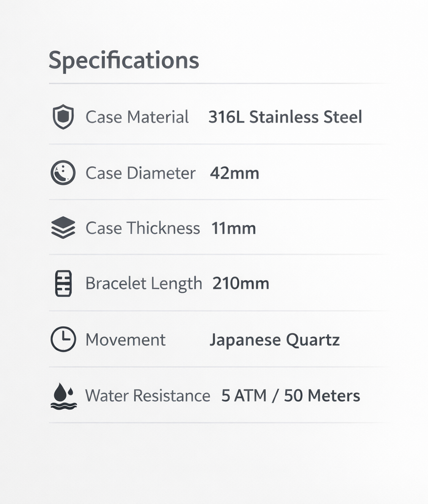Click the shield icon beside Case Material
The width and height of the screenshot is (428, 504).
63,117
